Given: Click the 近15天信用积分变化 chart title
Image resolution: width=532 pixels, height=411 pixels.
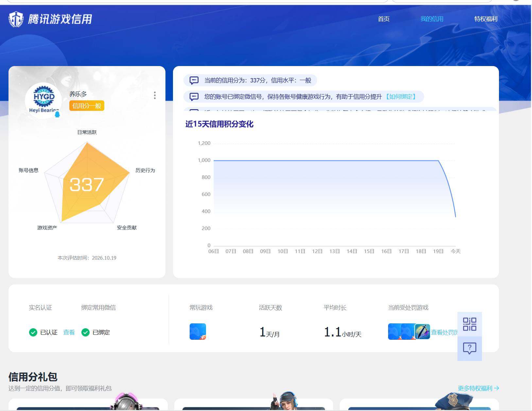Looking at the screenshot, I should click(x=219, y=124).
